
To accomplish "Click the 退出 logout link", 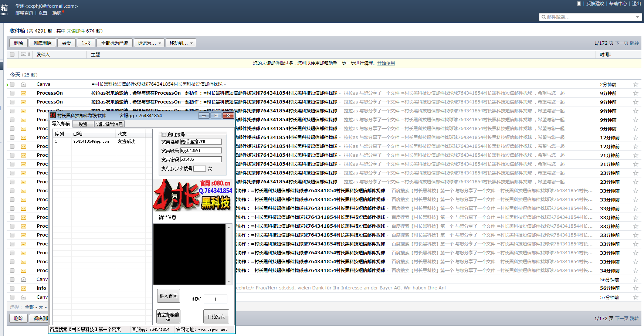I will [x=637, y=4].
